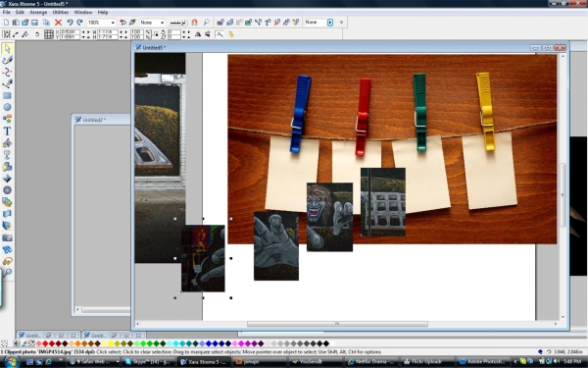Screen dimensions: 588x368
Task: Open Skype from the taskbar
Action: click(x=149, y=361)
